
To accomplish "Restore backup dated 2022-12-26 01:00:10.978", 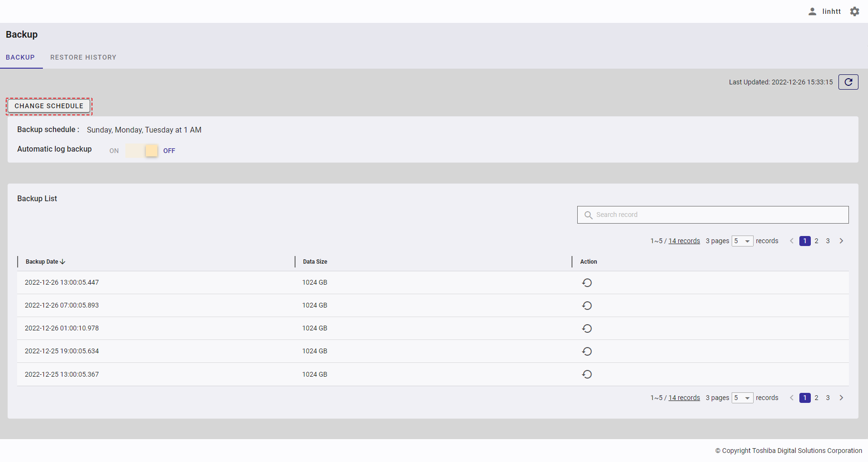I will (x=587, y=329).
